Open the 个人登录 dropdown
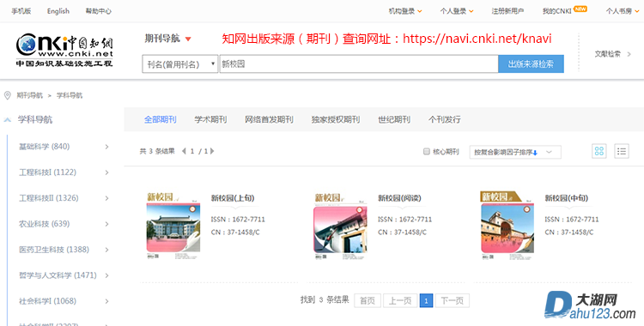Viewport: 644px width, 326px height. (457, 11)
